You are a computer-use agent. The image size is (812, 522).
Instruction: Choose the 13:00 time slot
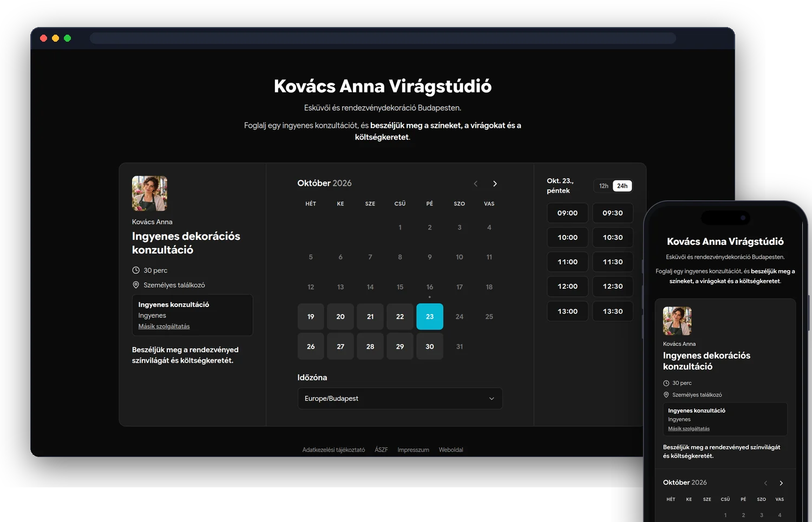567,311
